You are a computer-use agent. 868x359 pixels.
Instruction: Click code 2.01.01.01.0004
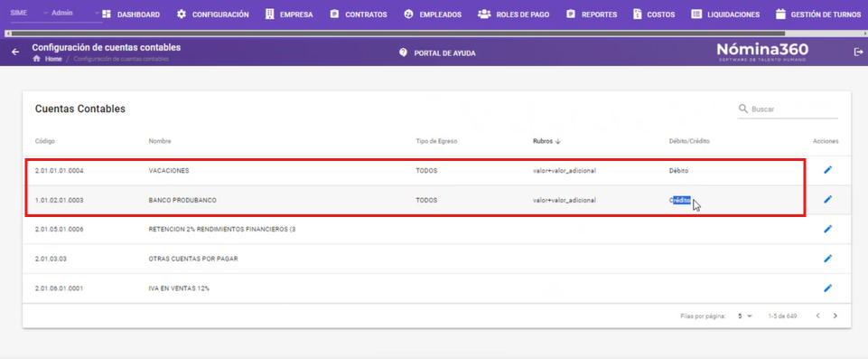click(x=60, y=171)
